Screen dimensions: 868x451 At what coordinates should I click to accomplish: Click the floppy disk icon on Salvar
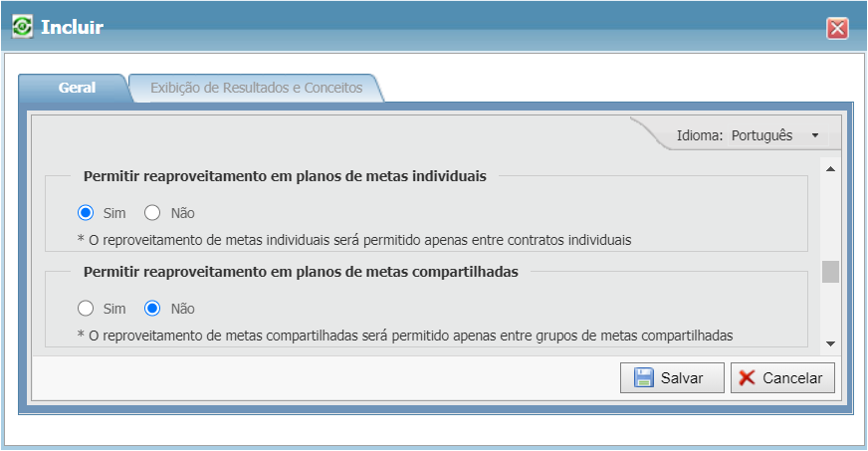643,378
